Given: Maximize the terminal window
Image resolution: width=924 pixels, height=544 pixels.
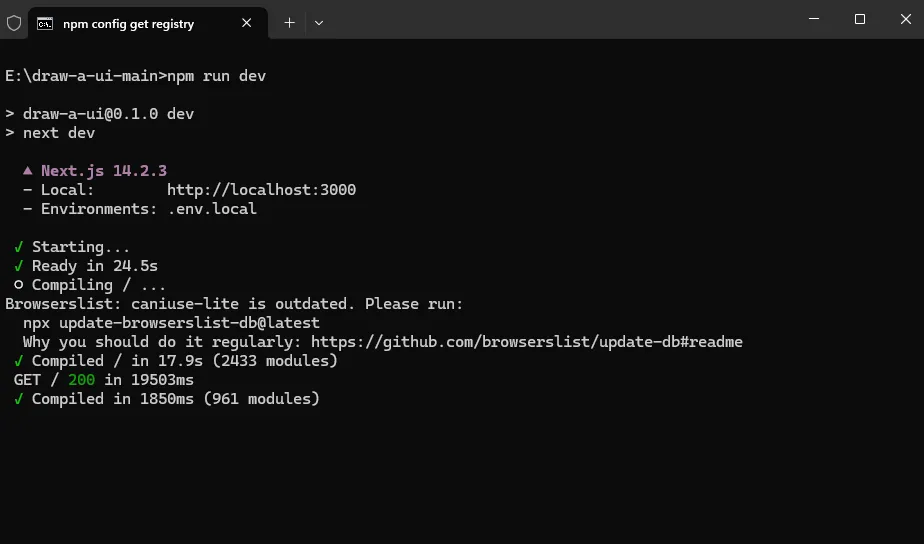Looking at the screenshot, I should click(x=859, y=19).
